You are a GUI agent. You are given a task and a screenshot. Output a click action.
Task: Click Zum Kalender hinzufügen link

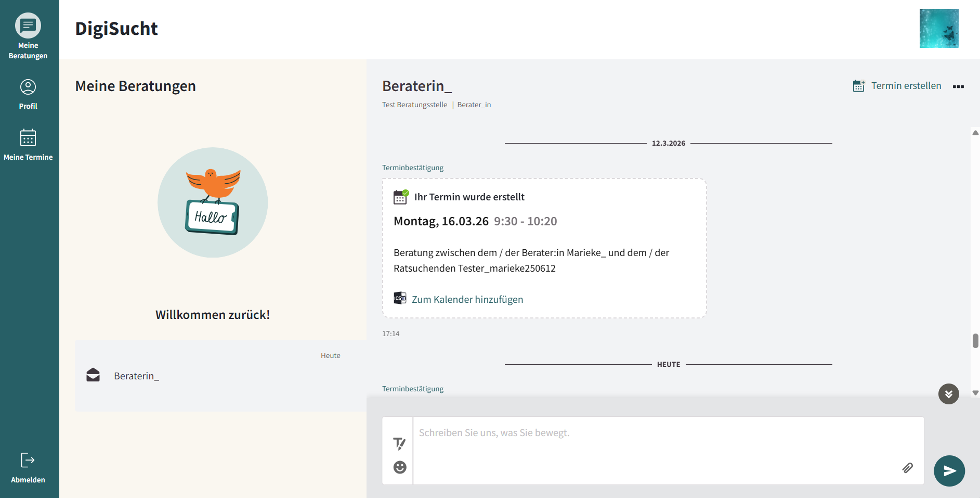(x=467, y=299)
